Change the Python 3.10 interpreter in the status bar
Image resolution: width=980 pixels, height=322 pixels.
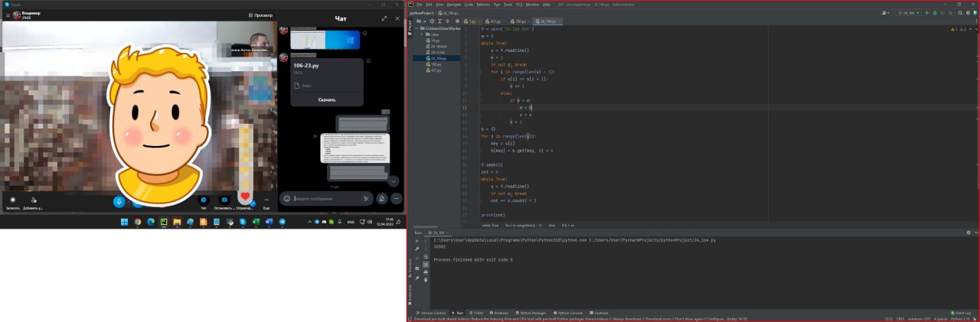pyautogui.click(x=961, y=318)
